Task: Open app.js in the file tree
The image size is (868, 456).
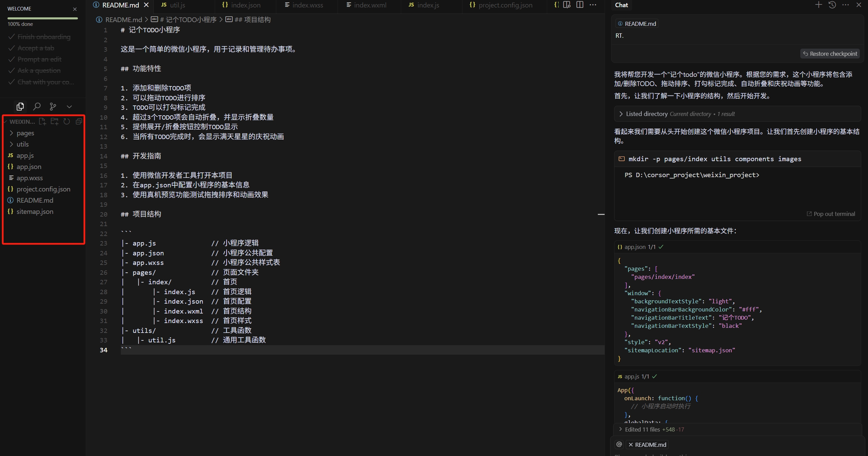Action: point(25,155)
